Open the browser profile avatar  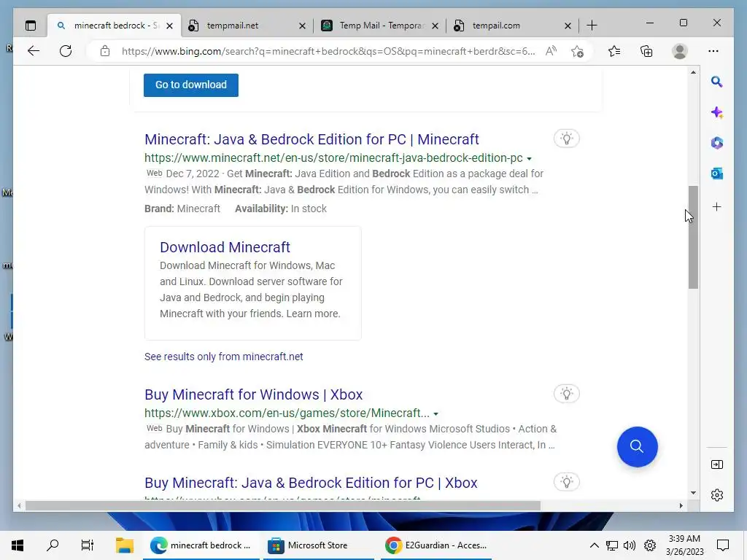pyautogui.click(x=680, y=51)
